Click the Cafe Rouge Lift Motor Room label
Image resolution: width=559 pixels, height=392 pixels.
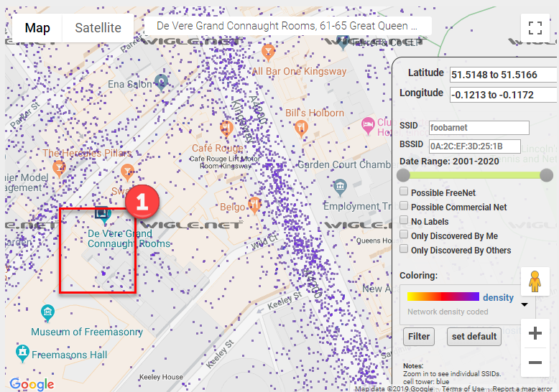(x=225, y=162)
